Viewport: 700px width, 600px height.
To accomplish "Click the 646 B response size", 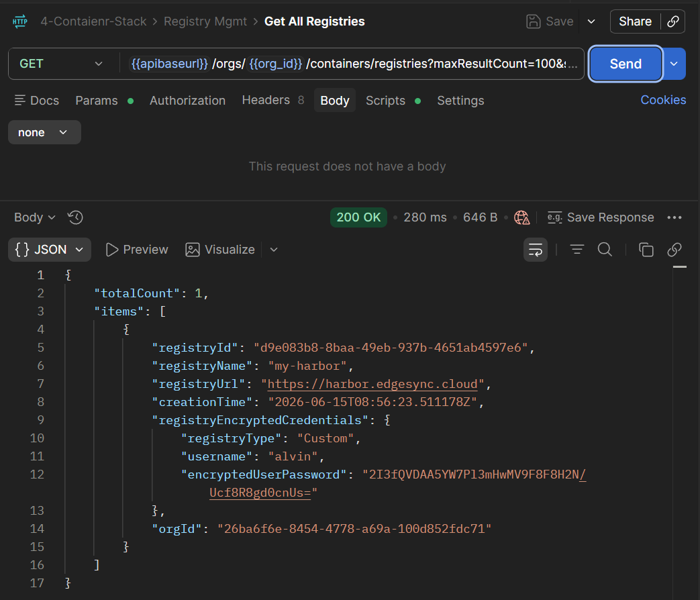I will [480, 217].
